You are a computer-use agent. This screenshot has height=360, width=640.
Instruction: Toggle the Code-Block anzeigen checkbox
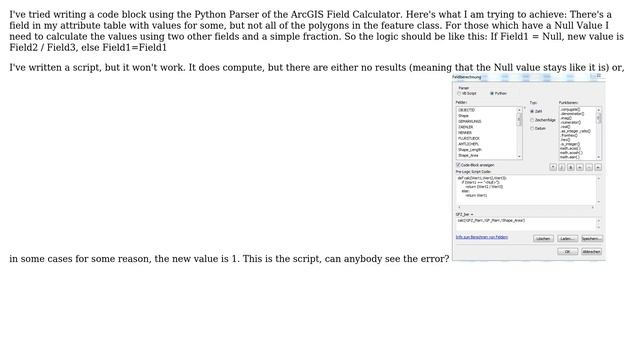(x=458, y=165)
